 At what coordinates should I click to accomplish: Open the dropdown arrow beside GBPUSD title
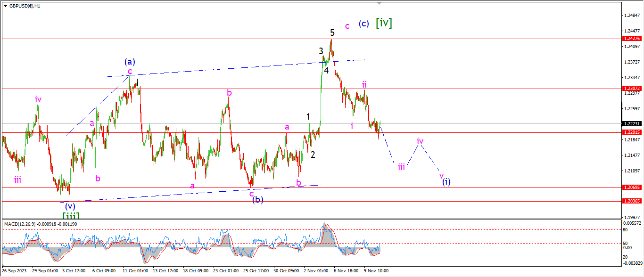5,6
